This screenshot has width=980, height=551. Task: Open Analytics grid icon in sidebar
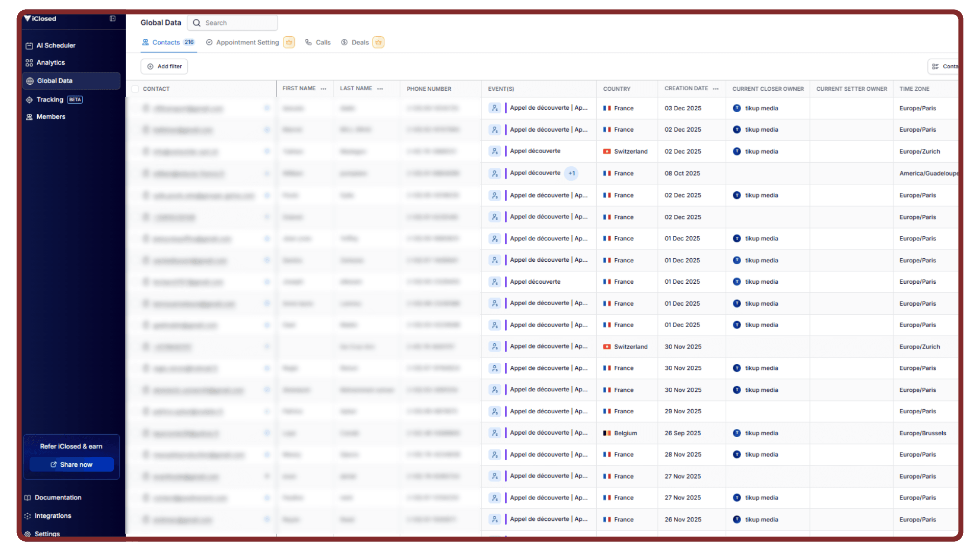(x=29, y=63)
